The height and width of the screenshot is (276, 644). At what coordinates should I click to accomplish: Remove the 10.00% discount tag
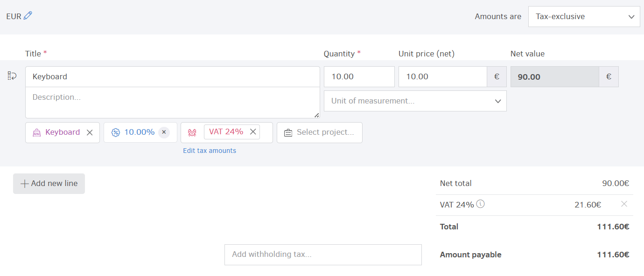pos(164,132)
